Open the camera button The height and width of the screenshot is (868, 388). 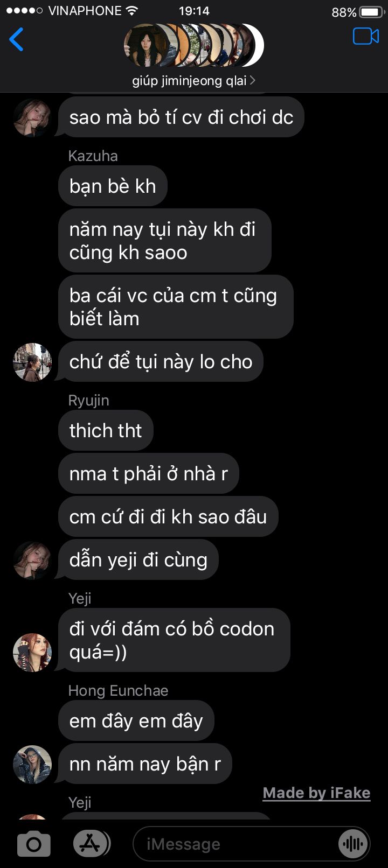[34, 844]
